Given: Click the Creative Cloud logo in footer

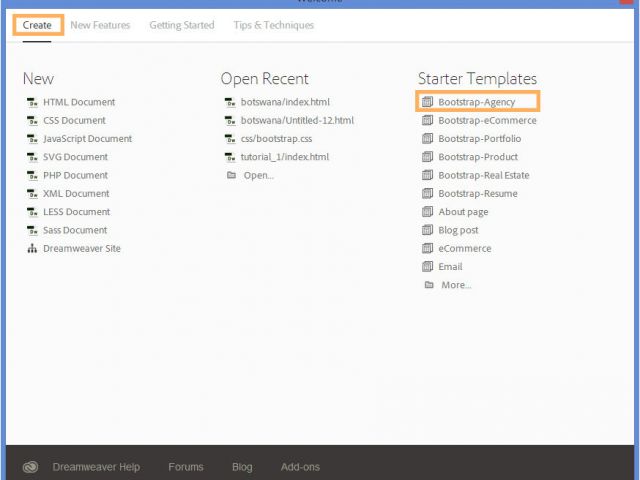Looking at the screenshot, I should point(31,467).
